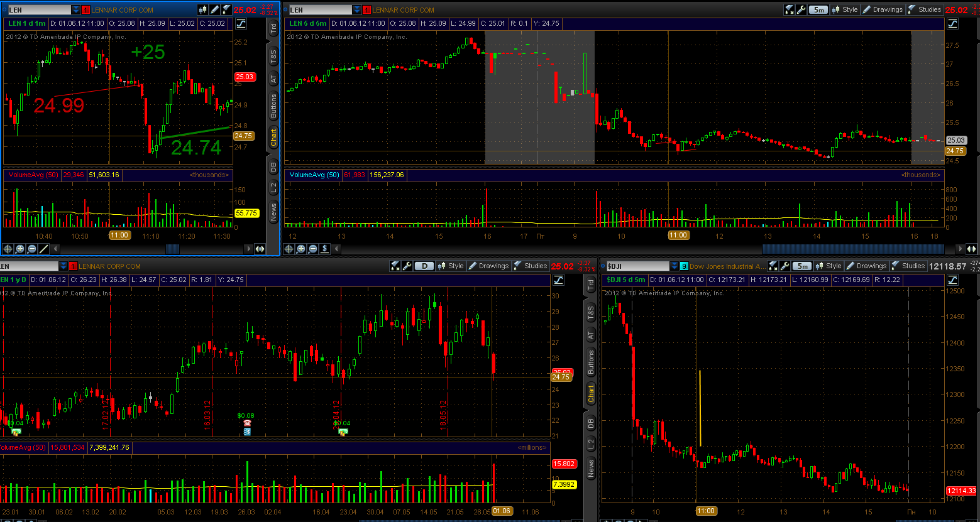This screenshot has width=980, height=522.
Task: Click the $0.08 dividend icon on daily chart
Action: (247, 432)
